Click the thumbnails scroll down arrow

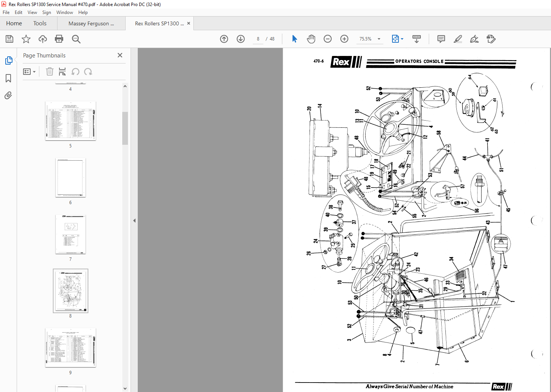125,388
